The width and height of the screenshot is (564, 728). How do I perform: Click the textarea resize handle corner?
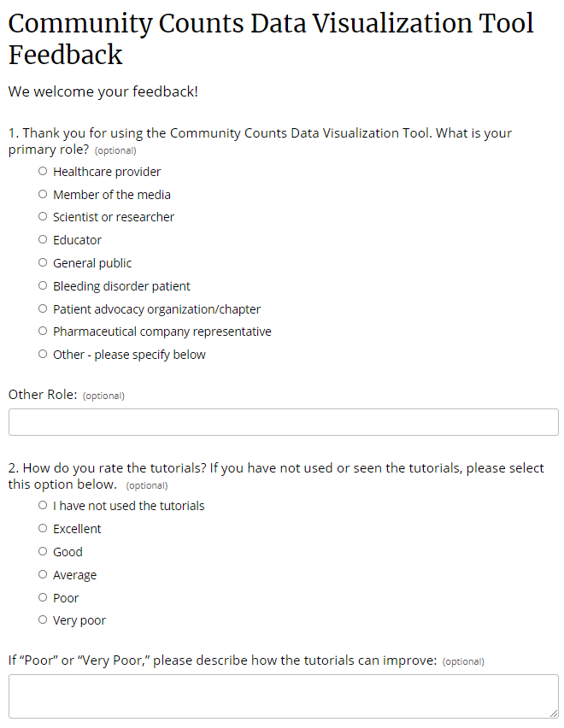coord(555,713)
